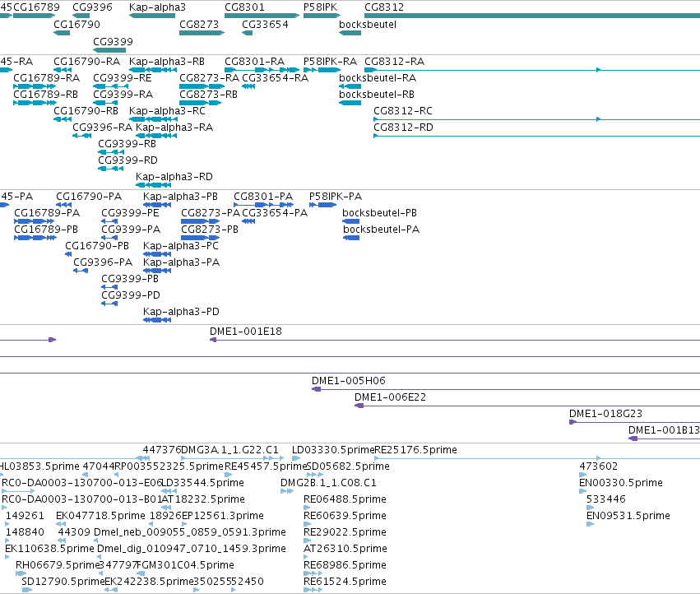Click Kap-alpha3-RA transcript label

tap(174, 128)
